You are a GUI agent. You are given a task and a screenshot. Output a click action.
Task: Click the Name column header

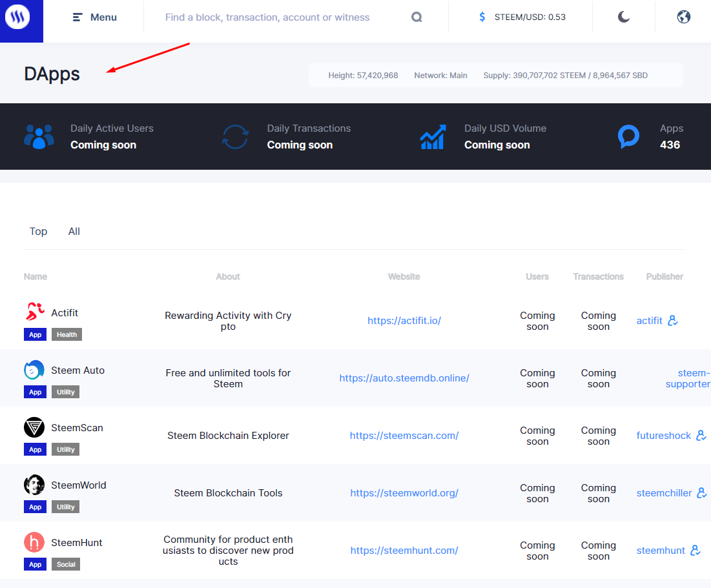36,276
